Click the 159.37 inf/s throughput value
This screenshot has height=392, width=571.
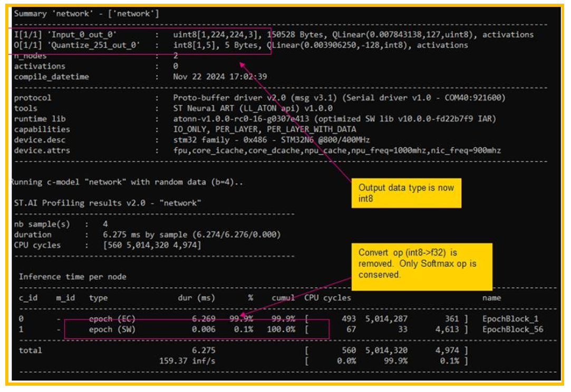pyautogui.click(x=187, y=361)
